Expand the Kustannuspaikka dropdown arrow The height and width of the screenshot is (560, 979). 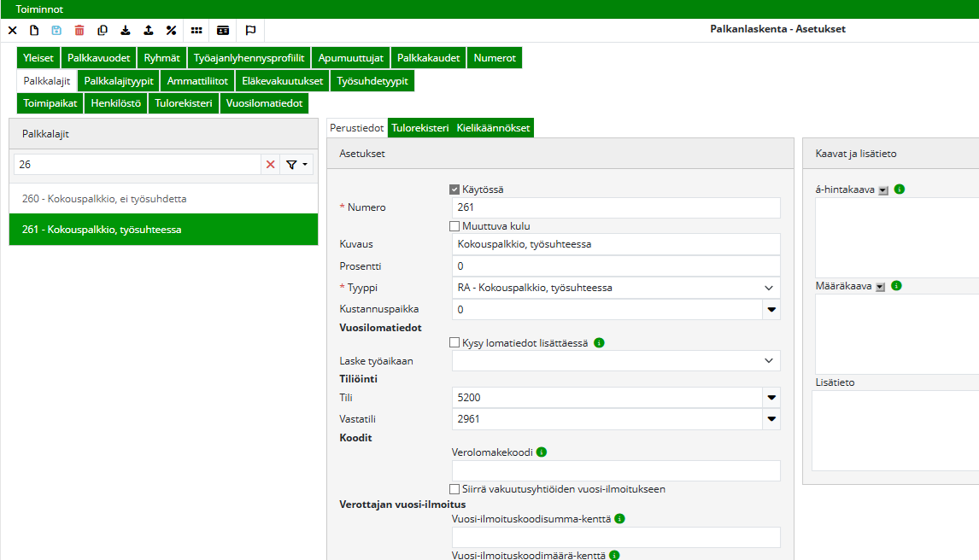pyautogui.click(x=771, y=310)
